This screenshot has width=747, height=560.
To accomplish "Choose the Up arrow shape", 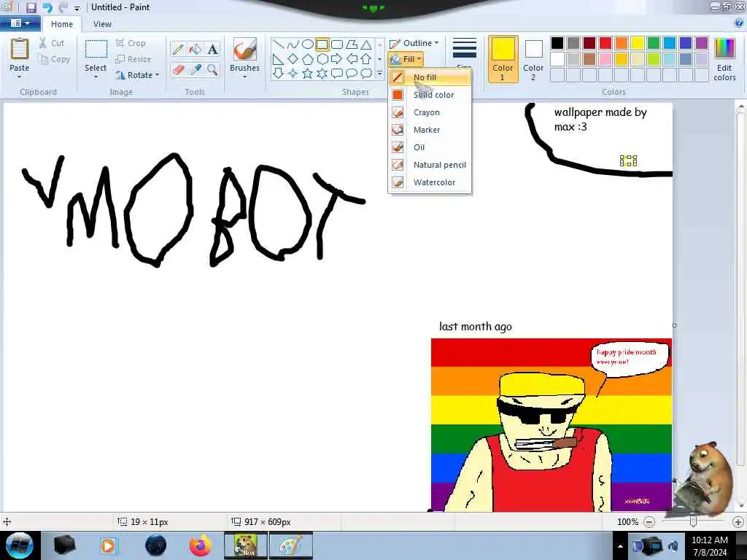I will point(366,59).
